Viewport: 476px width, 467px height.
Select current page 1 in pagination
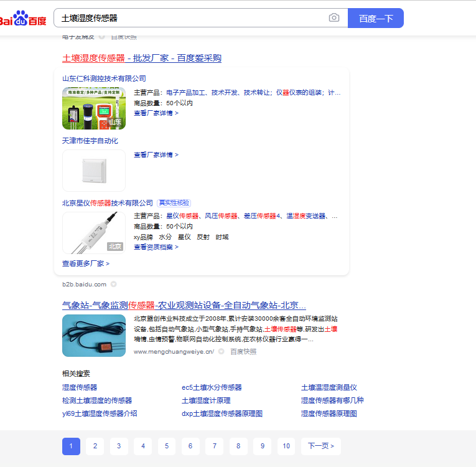point(71,446)
